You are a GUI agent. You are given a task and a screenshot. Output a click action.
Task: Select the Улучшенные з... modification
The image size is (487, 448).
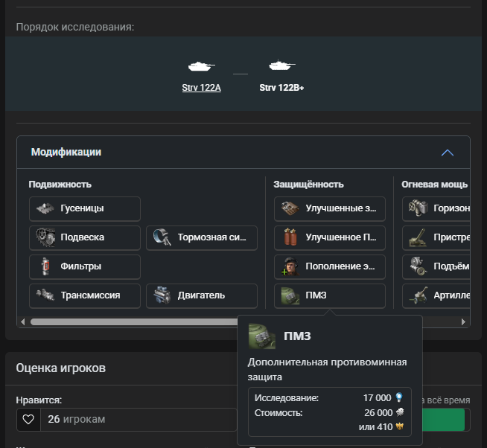point(330,208)
